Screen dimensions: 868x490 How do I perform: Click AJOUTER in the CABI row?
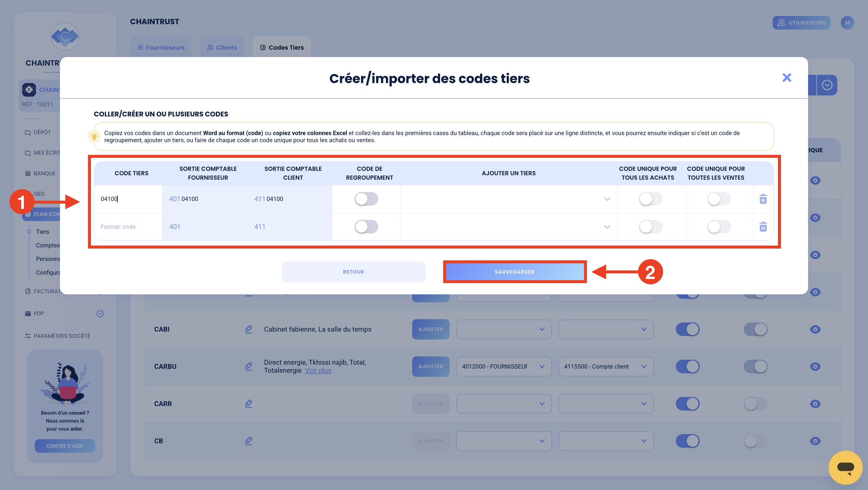pyautogui.click(x=430, y=329)
